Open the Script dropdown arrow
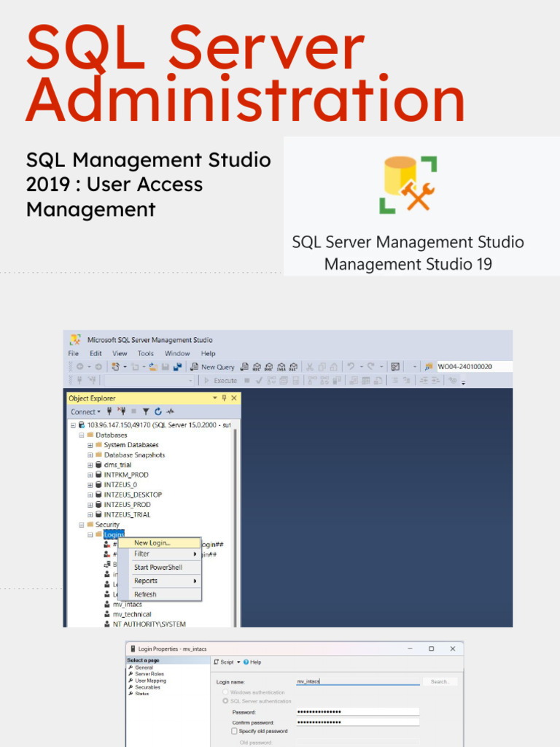Viewport: 560px width, 747px height. pos(238,662)
